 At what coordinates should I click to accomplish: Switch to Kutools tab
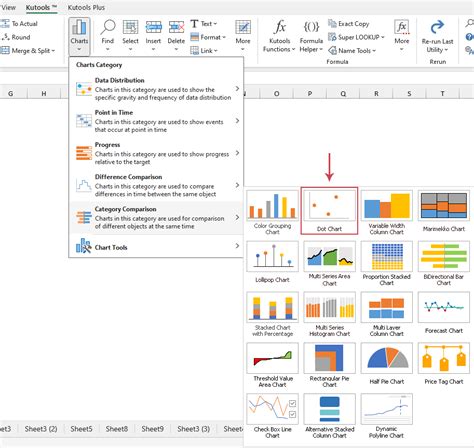click(41, 7)
